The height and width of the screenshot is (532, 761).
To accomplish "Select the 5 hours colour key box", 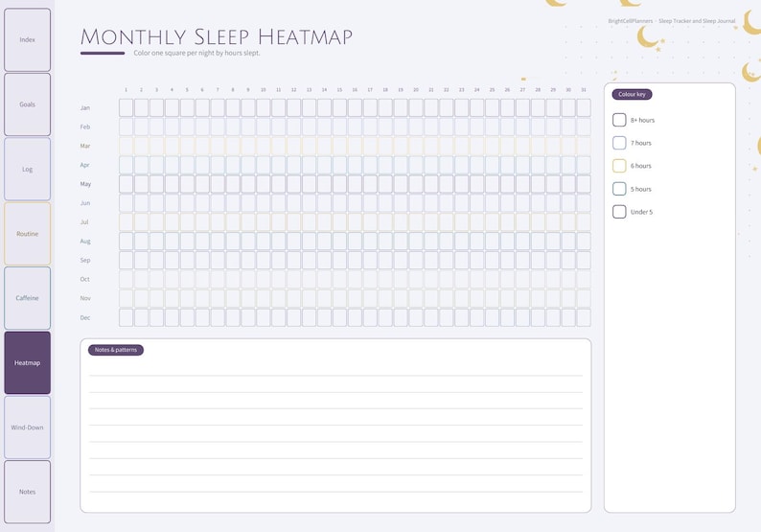I will [619, 189].
